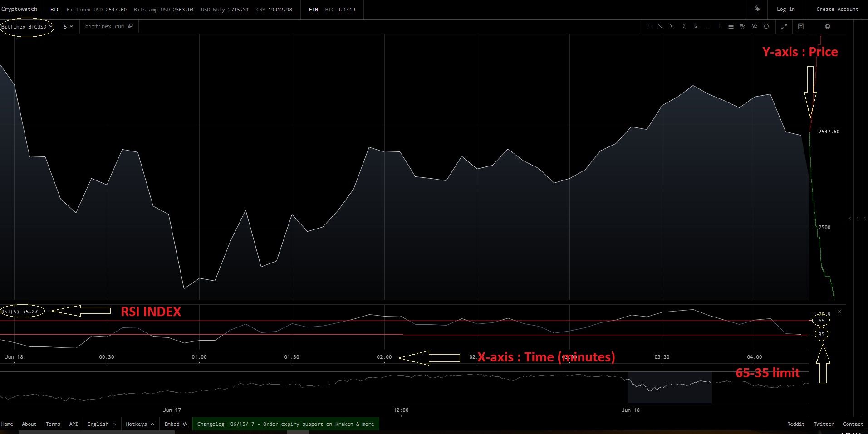Screen dimensions: 868x434
Task: Select Bitfinex USD 2547.60 ticker
Action: 97,10
